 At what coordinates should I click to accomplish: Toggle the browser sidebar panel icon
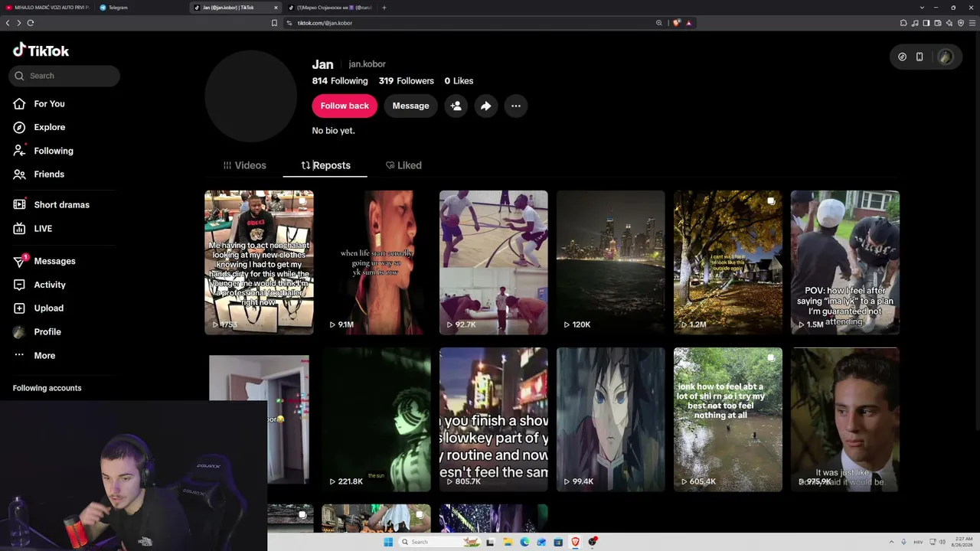926,23
